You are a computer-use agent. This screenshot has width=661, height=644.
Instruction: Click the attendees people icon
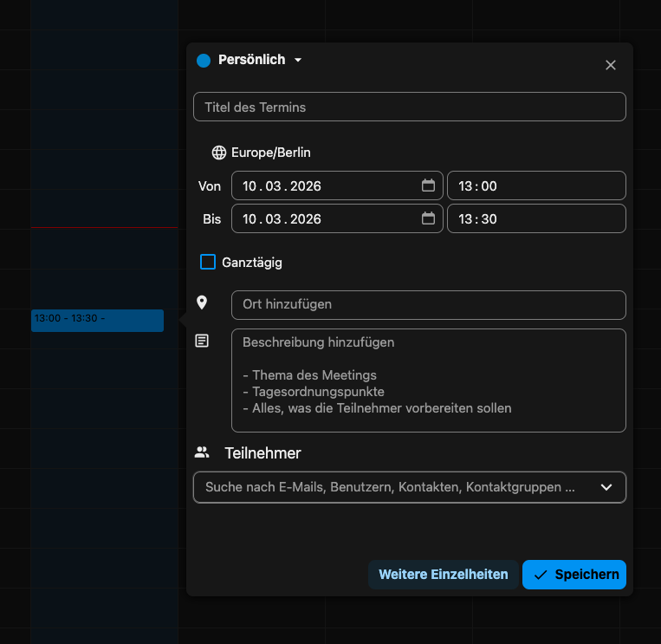202,452
